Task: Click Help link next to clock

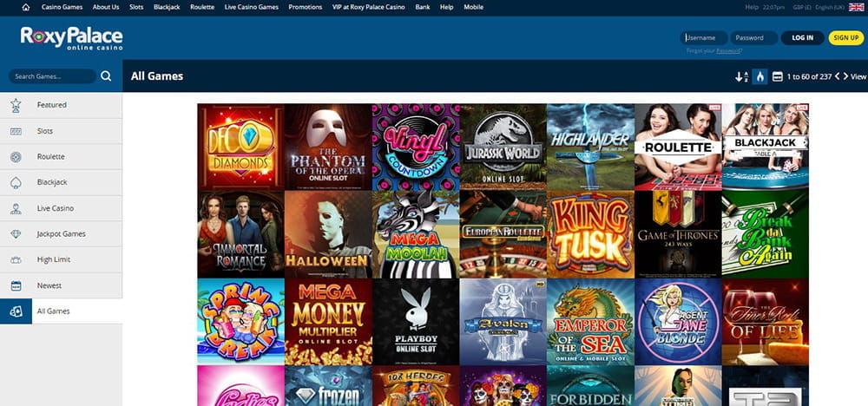Action: point(751,7)
